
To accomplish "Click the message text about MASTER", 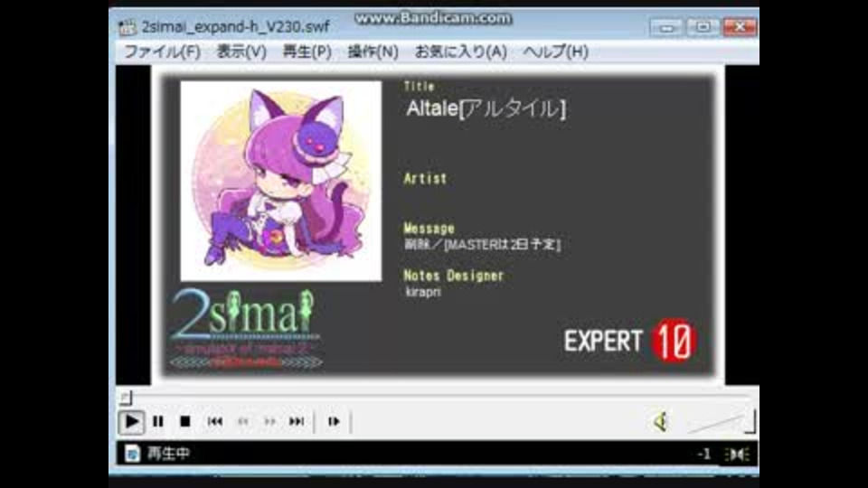I will coord(482,244).
